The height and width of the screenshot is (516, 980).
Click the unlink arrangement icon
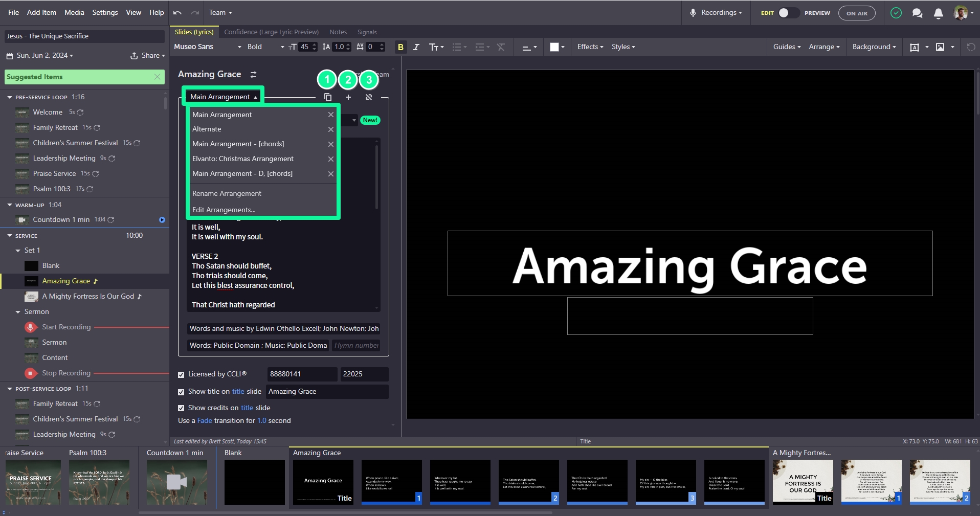coord(369,97)
